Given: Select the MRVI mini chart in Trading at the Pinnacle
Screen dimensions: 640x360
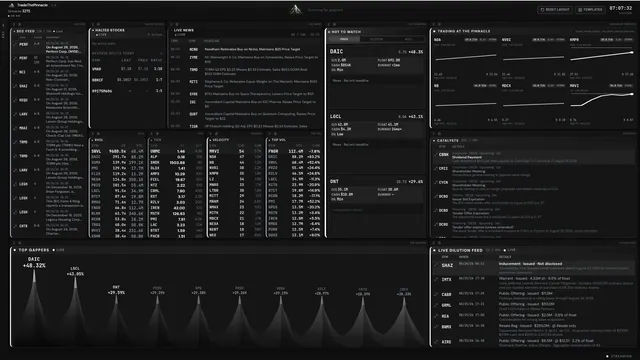Looking at the screenshot, I should click(x=602, y=103).
